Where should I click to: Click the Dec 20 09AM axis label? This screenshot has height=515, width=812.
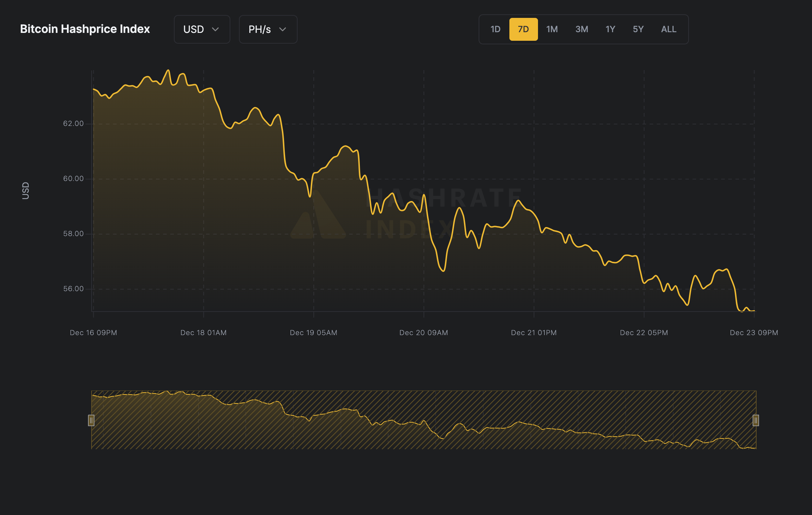[424, 333]
